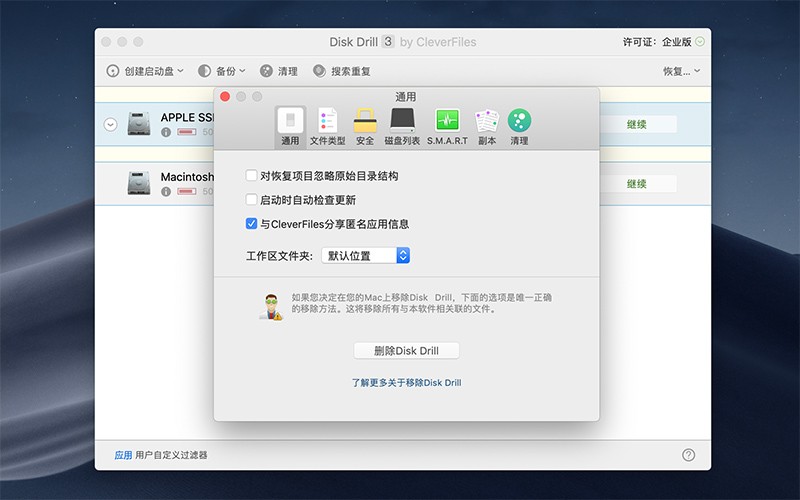Close the 通用 preferences window
This screenshot has height=500, width=800.
pyautogui.click(x=225, y=96)
